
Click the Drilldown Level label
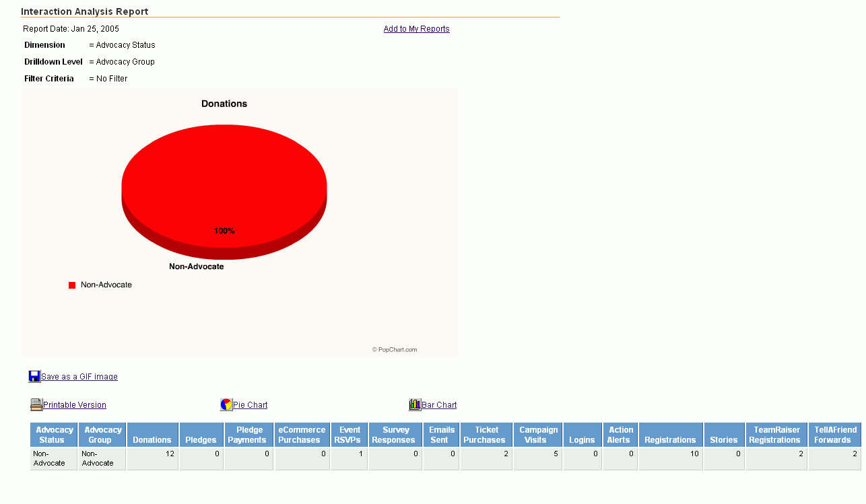(53, 62)
